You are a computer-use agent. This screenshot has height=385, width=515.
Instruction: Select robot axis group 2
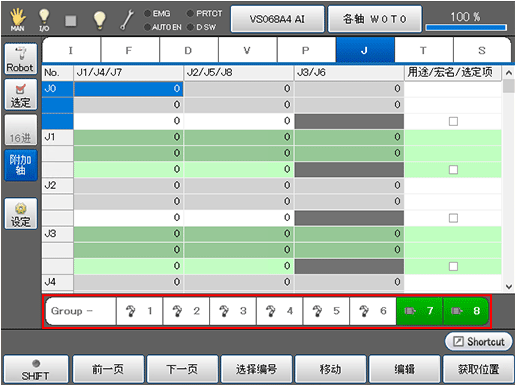point(186,311)
